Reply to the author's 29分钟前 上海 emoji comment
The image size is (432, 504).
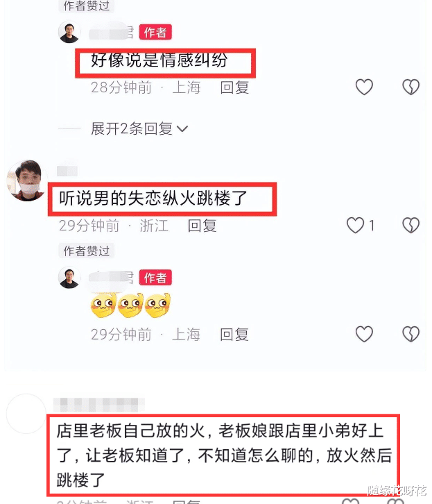[x=234, y=335]
